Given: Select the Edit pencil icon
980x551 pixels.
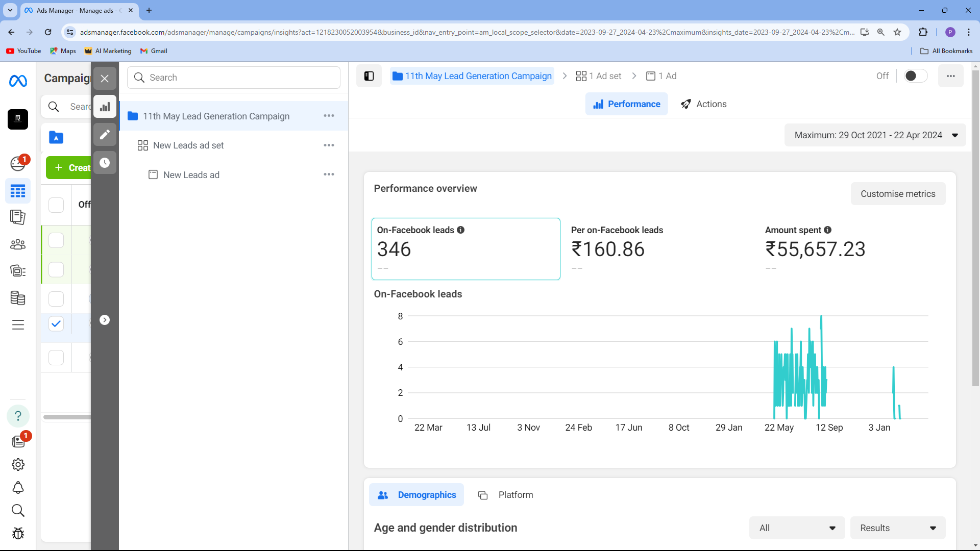Looking at the screenshot, I should [x=105, y=135].
